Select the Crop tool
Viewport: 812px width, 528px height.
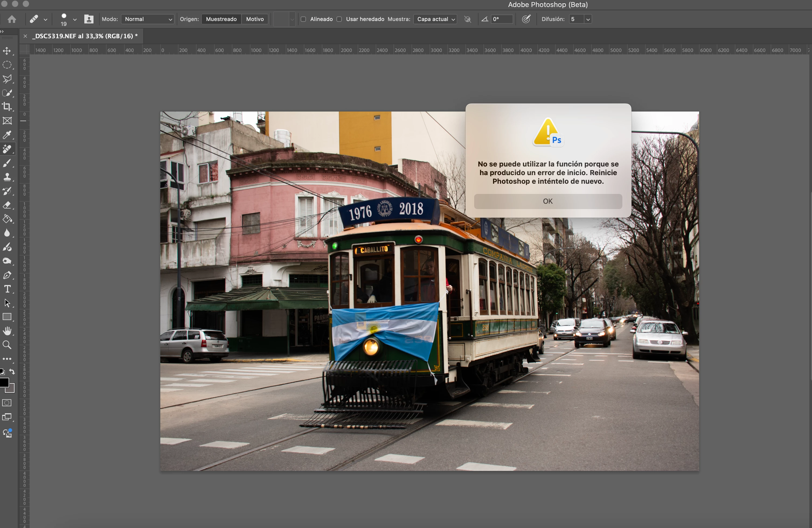point(7,106)
